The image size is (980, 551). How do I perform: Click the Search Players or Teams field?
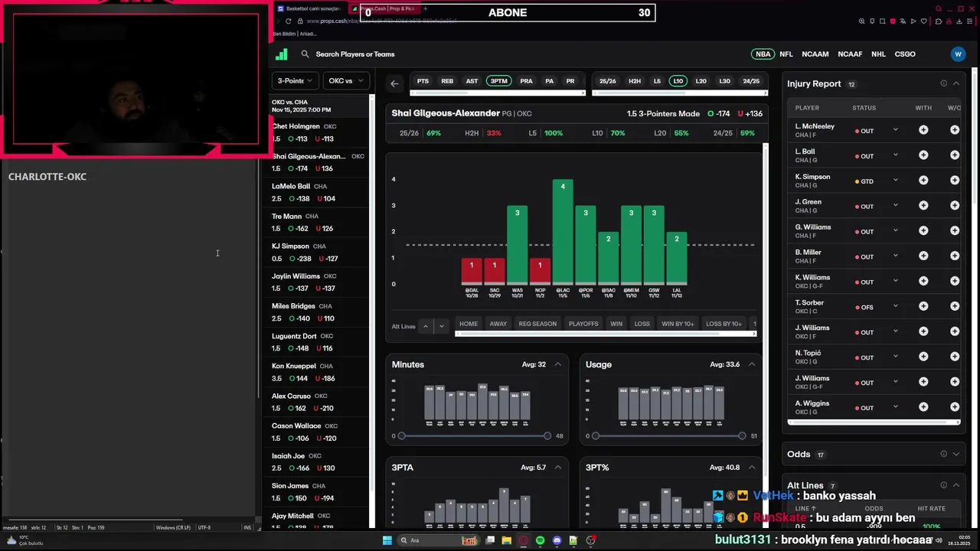coord(355,54)
